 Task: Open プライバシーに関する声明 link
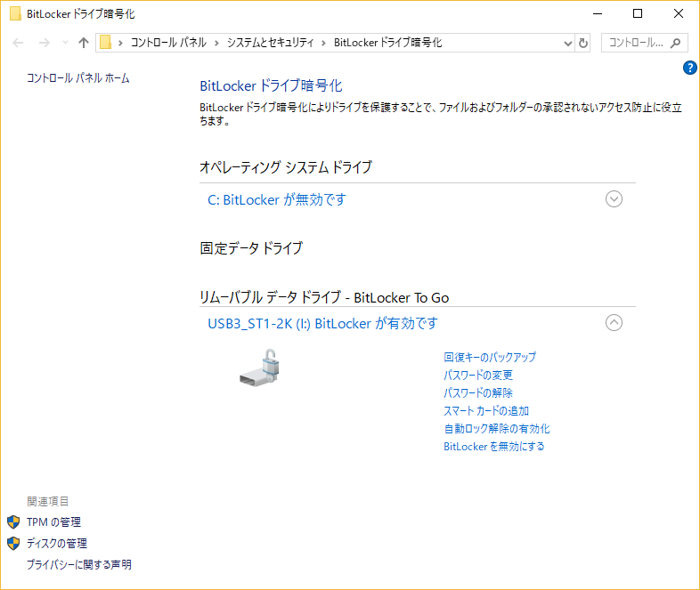pos(79,564)
